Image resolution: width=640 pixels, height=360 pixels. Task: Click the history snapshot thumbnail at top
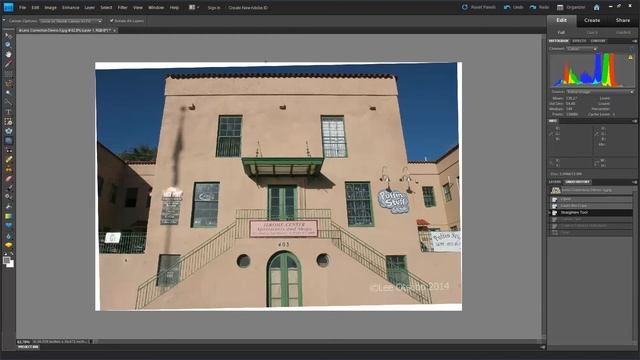[556, 190]
